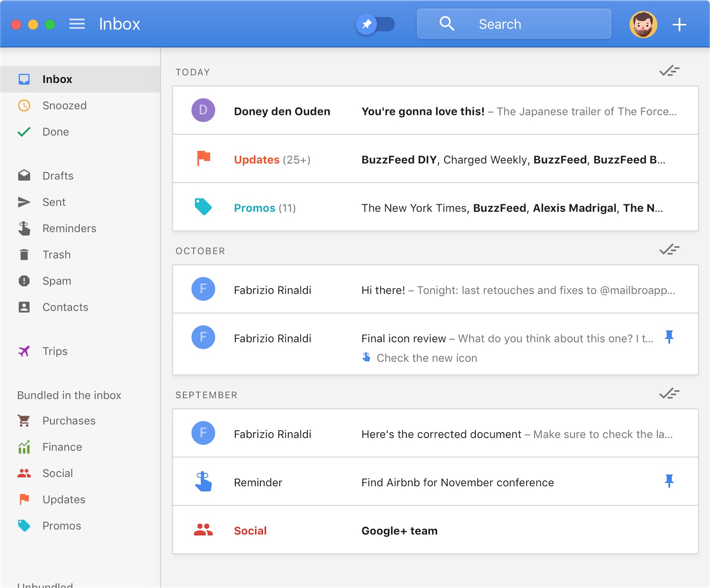Viewport: 710px width, 588px height.
Task: Open the hamburger menu icon
Action: pos(77,24)
